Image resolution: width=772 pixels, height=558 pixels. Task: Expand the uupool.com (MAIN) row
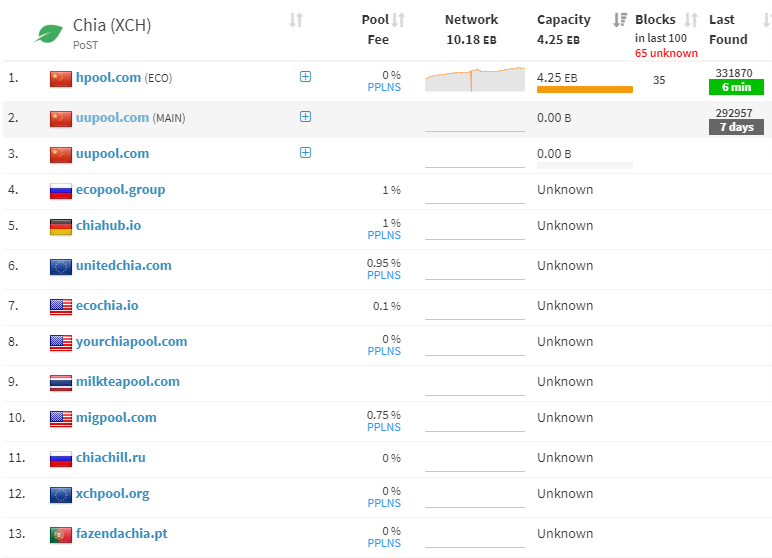(305, 117)
